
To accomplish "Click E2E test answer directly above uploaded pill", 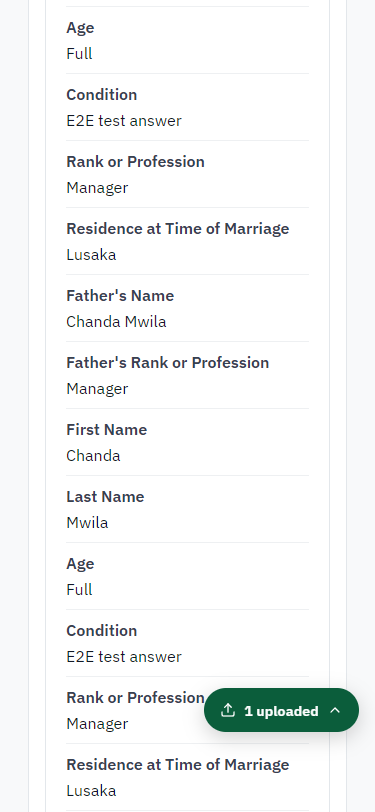I will [124, 657].
